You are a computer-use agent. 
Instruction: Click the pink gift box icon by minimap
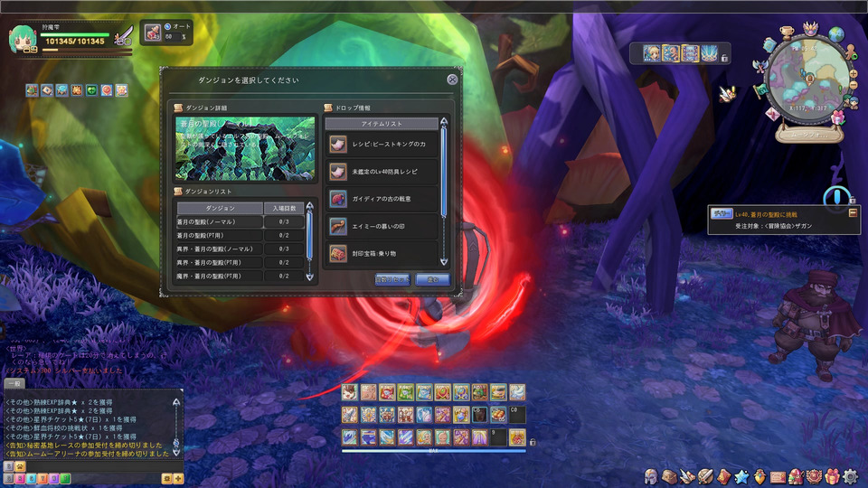(x=839, y=117)
